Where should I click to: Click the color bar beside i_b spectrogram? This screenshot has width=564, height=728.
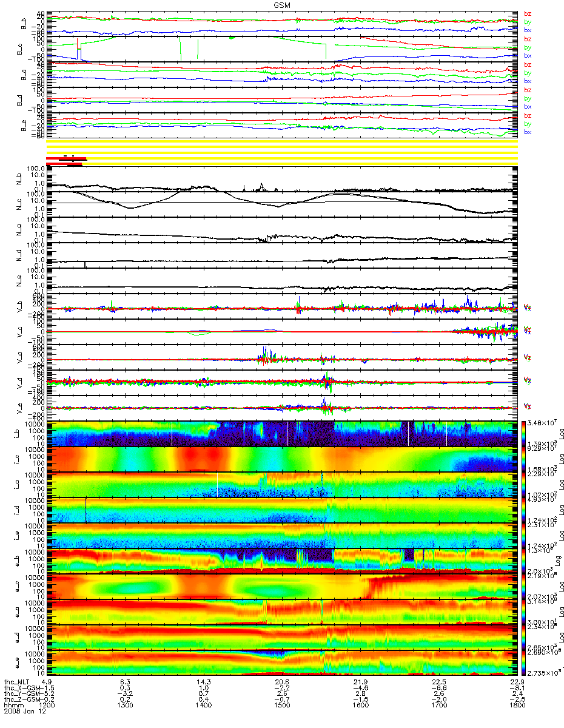pos(525,433)
